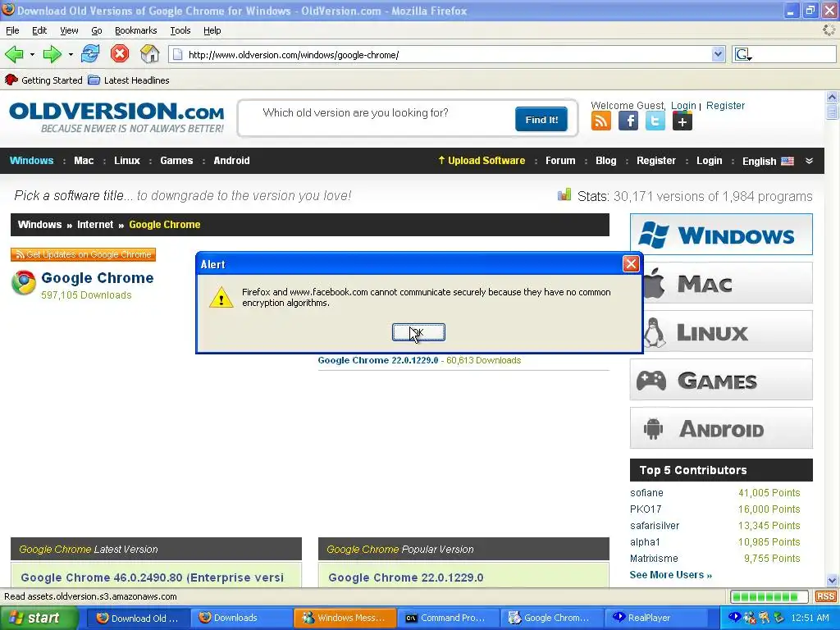
Task: Click the Android platform sidebar banner
Action: pos(721,428)
